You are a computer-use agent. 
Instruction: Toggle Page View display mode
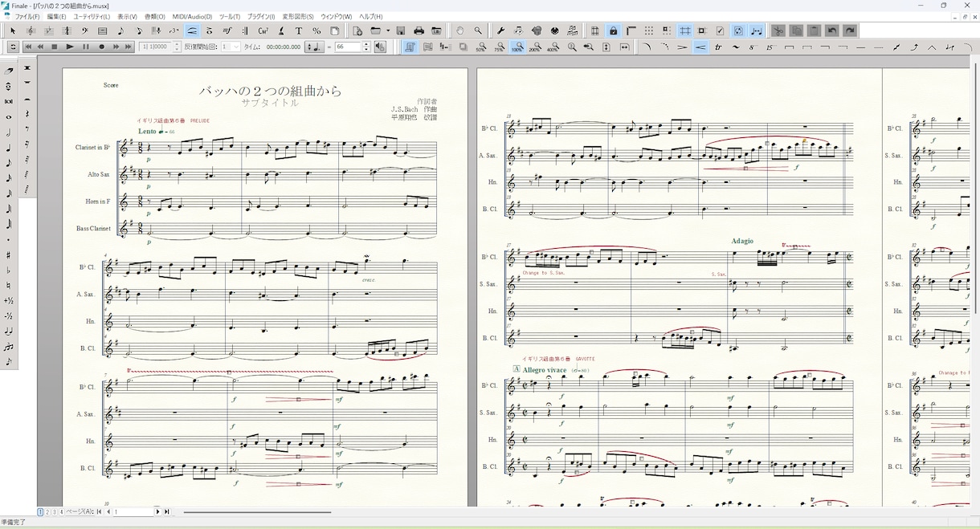[x=410, y=47]
